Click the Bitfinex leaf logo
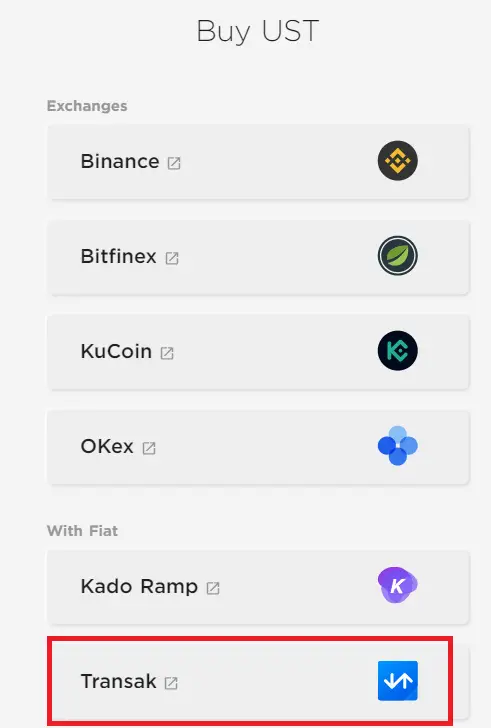This screenshot has width=491, height=728. tap(398, 256)
